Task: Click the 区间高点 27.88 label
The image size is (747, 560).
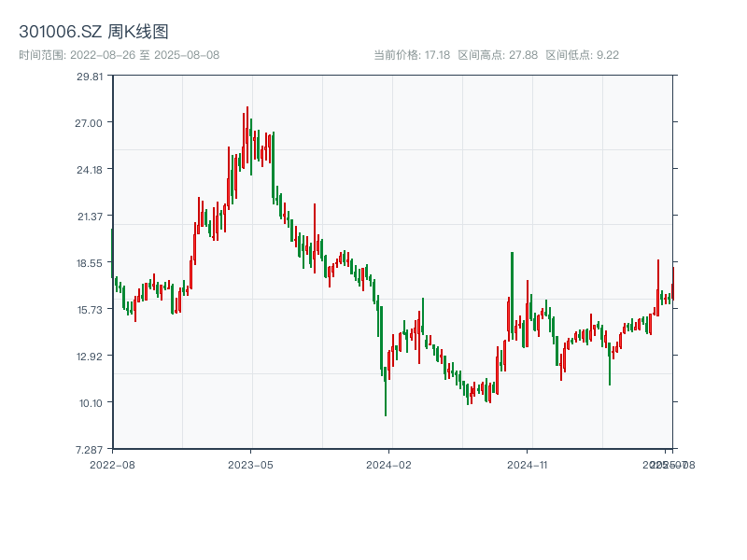Action: click(x=498, y=55)
